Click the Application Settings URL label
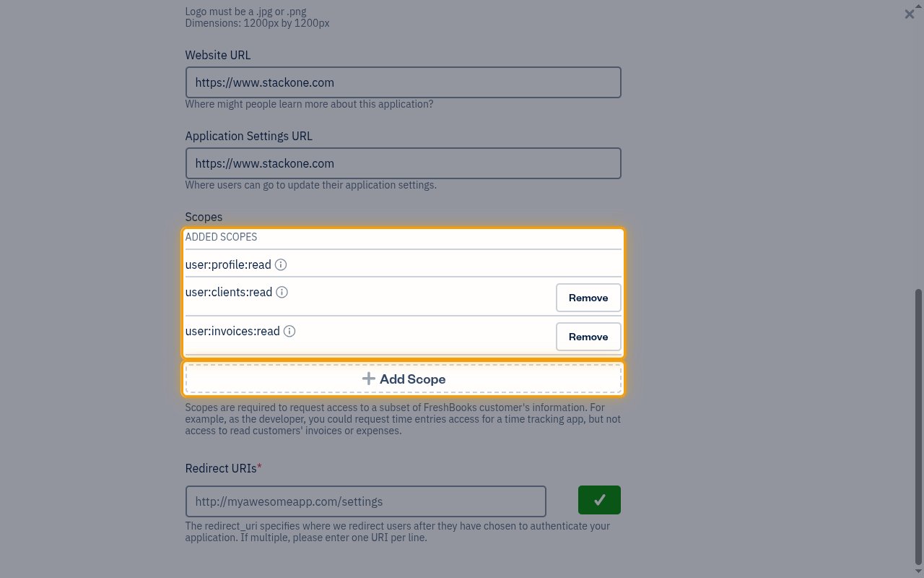This screenshot has height=578, width=924. click(249, 136)
